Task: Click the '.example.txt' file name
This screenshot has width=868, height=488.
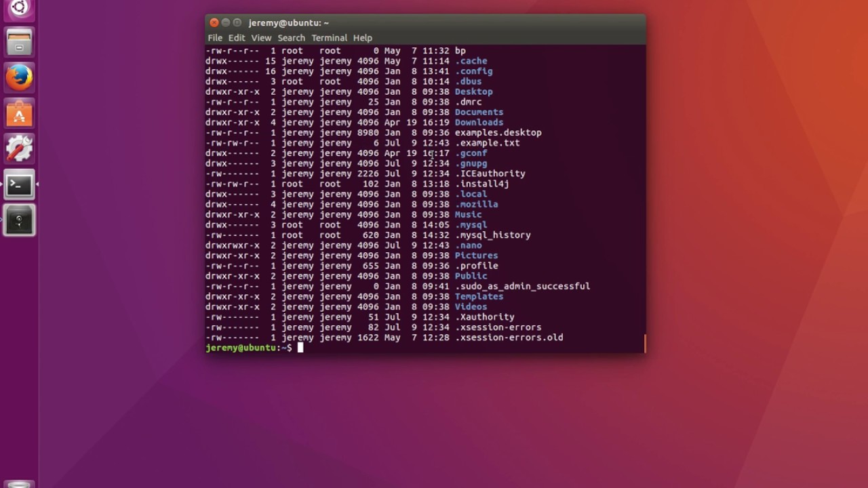Action: point(488,143)
